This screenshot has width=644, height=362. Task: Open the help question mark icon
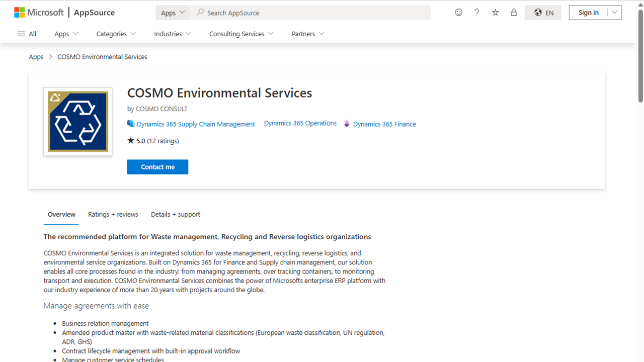(476, 12)
